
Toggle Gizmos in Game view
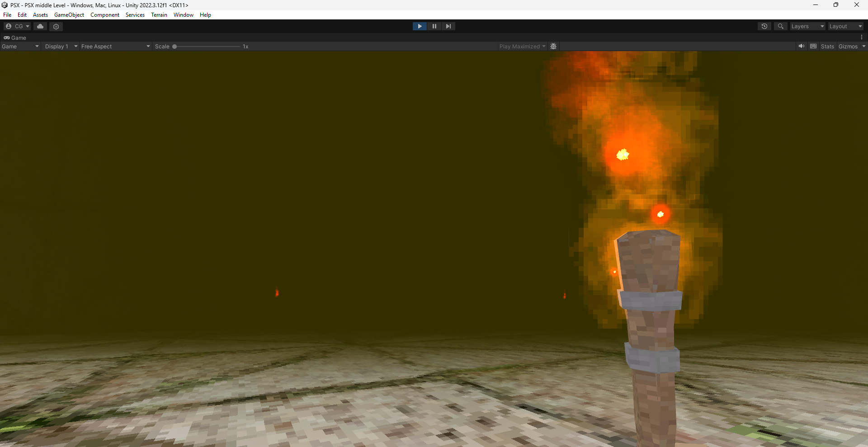click(x=848, y=46)
